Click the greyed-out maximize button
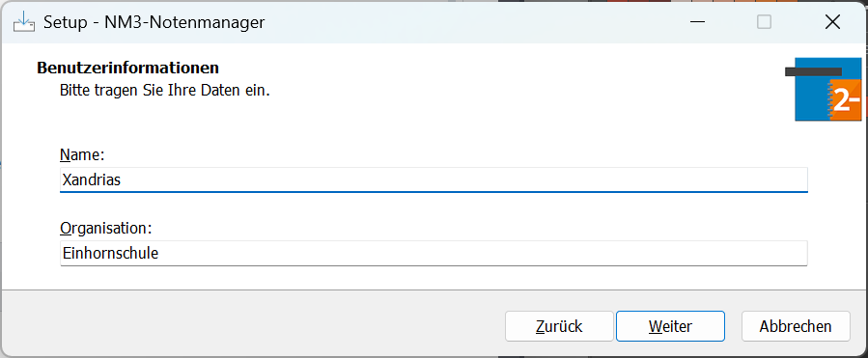 pos(764,22)
